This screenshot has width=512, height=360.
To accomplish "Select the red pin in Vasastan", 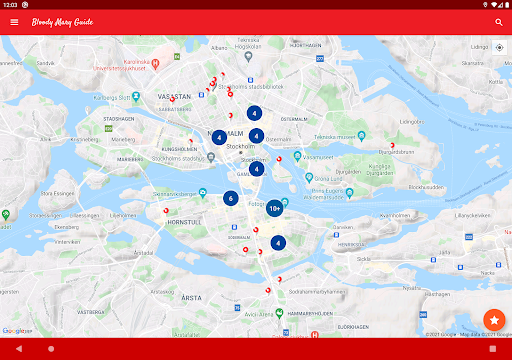I will click(x=172, y=99).
